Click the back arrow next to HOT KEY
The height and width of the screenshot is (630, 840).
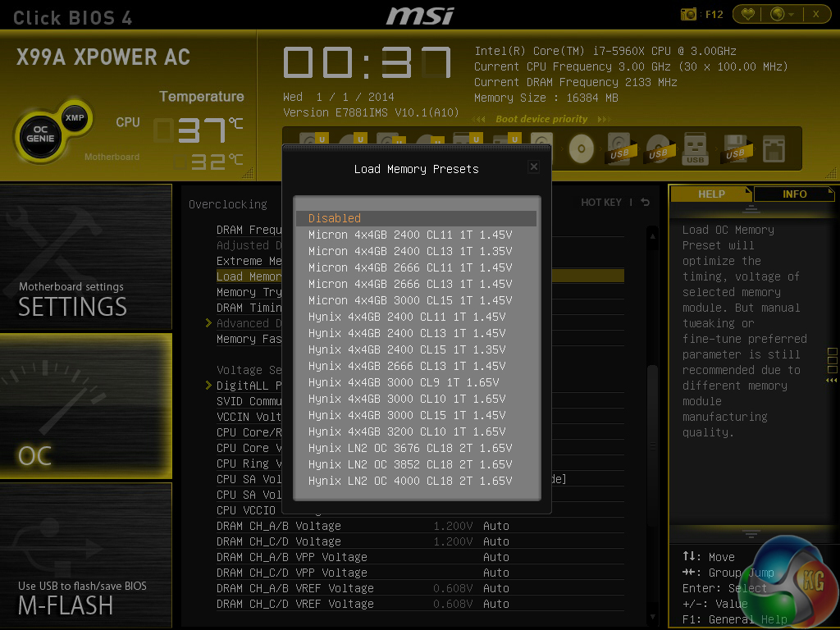coord(645,202)
